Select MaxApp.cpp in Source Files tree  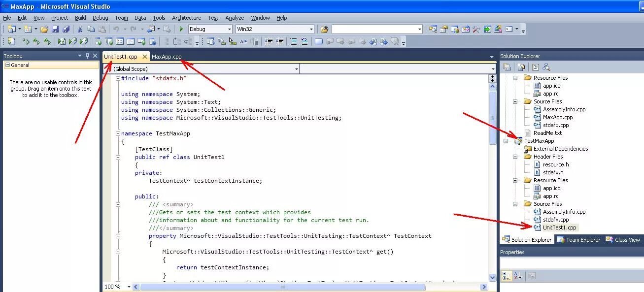(558, 117)
